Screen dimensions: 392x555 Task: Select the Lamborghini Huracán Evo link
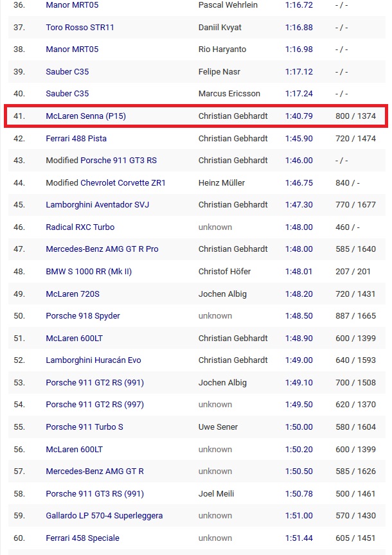point(93,360)
